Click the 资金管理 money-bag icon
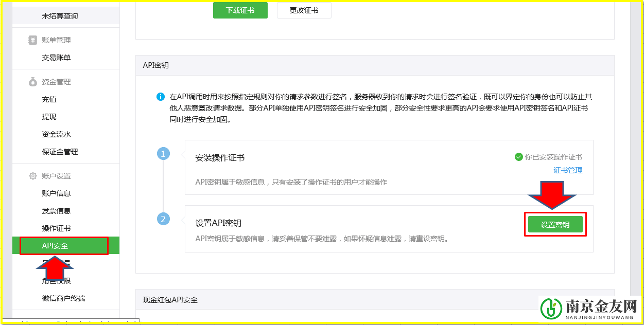The width and height of the screenshot is (644, 325). tap(32, 82)
